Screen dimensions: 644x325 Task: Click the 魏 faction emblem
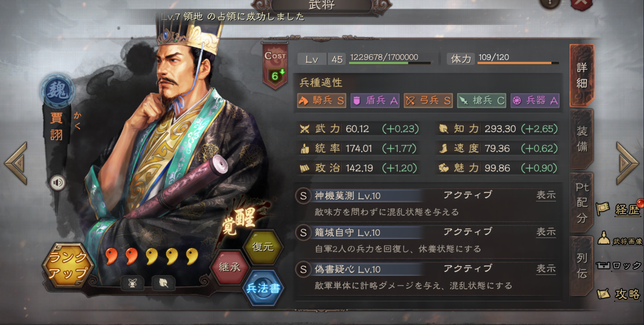point(57,90)
